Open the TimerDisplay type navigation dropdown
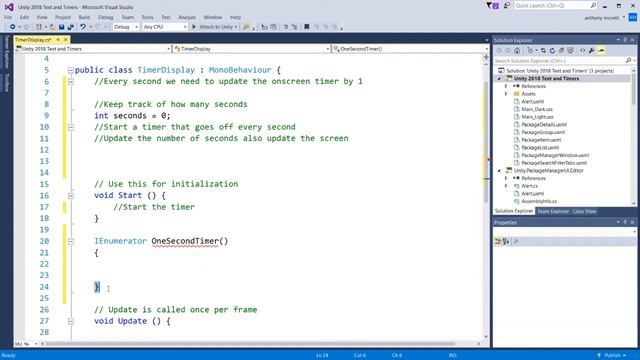 tap(252, 49)
